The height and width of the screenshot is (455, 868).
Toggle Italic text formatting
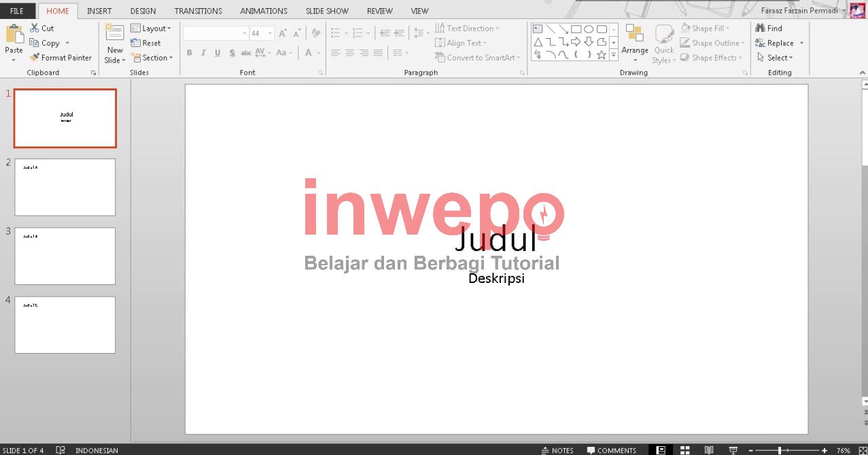(x=203, y=53)
